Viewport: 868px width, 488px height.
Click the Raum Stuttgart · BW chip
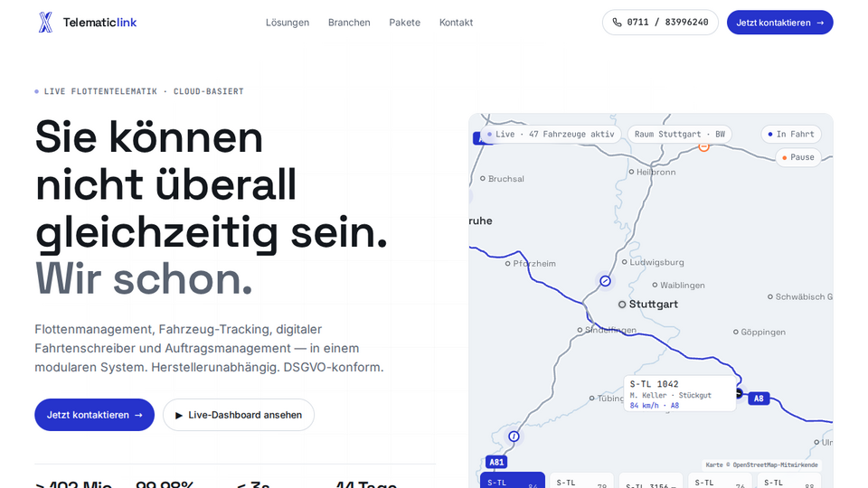[679, 134]
